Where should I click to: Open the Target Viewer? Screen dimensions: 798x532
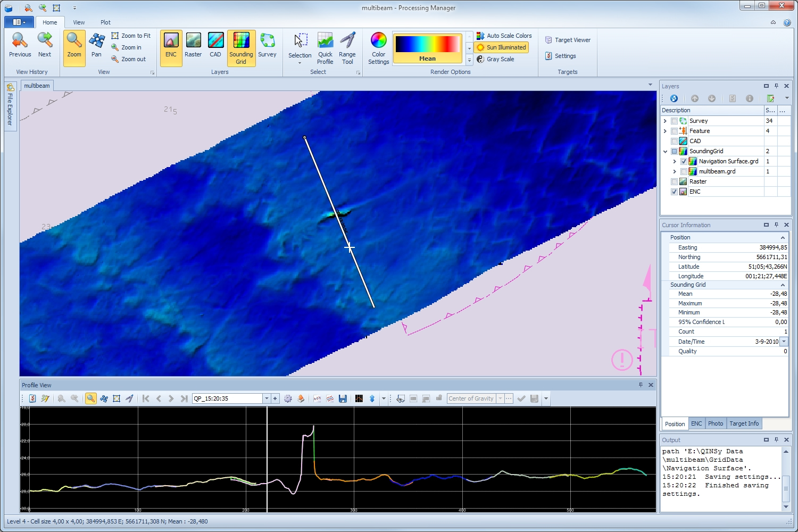pos(568,40)
